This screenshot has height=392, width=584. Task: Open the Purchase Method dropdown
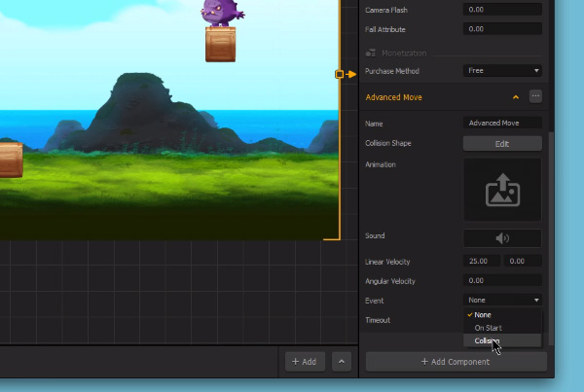pyautogui.click(x=502, y=71)
